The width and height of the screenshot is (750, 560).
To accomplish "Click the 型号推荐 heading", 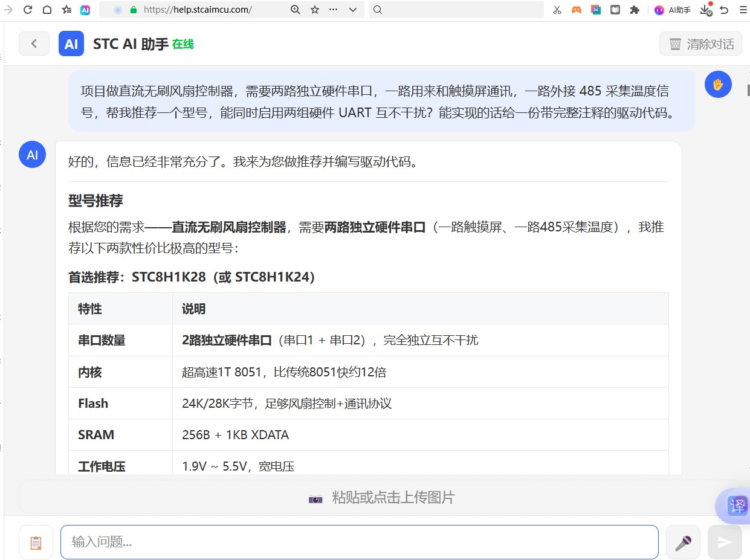I will (96, 201).
